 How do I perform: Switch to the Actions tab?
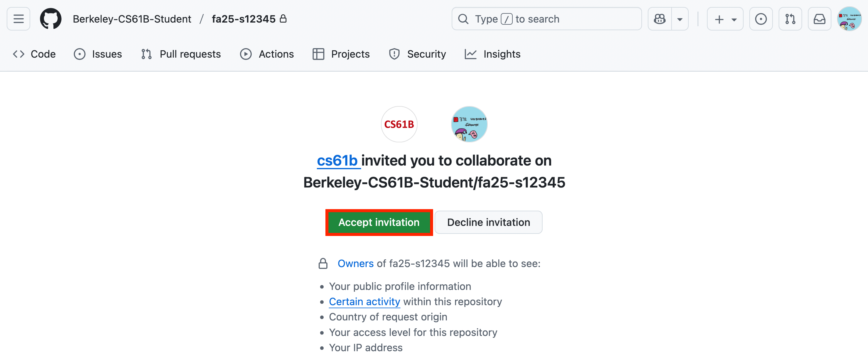click(267, 54)
